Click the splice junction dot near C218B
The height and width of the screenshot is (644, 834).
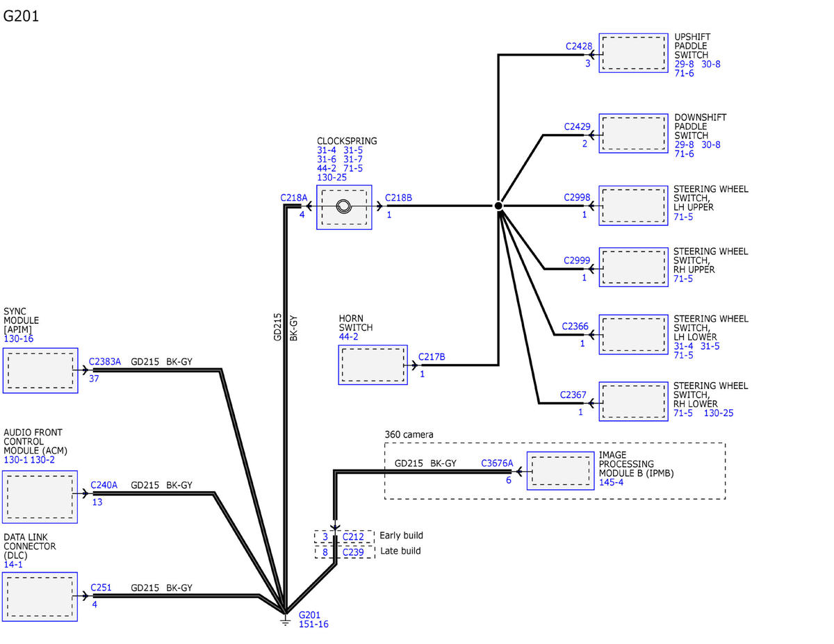point(498,206)
